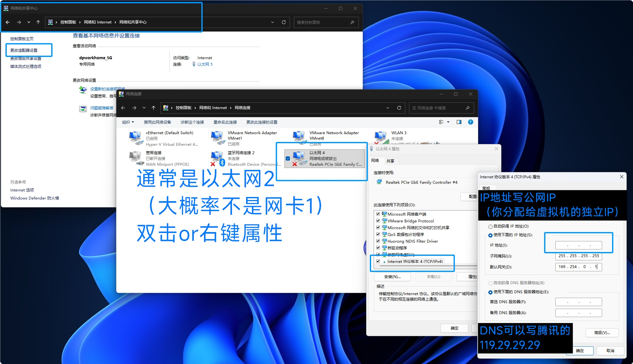
Task: Select VMware Network Adapter VMnet1 icon
Action: click(x=218, y=138)
